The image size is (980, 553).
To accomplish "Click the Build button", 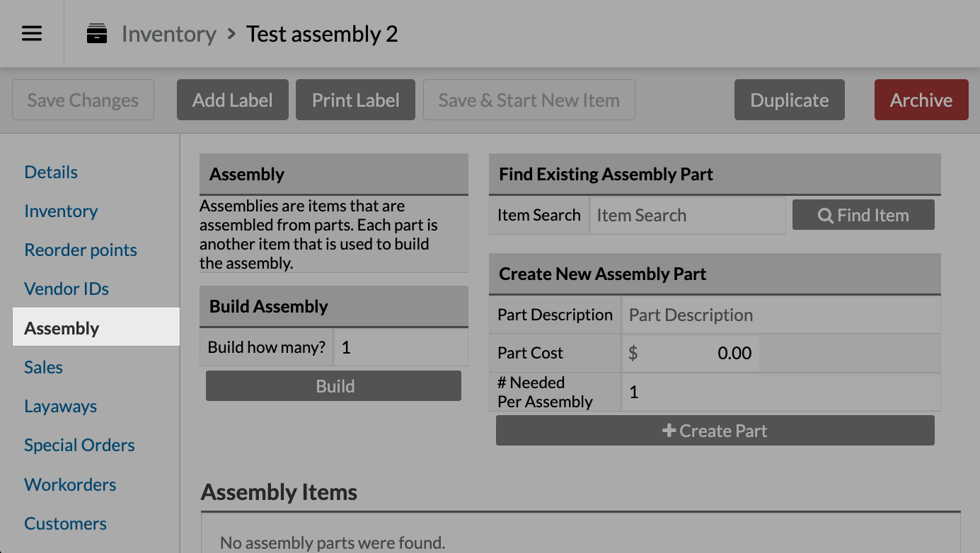I will click(333, 386).
